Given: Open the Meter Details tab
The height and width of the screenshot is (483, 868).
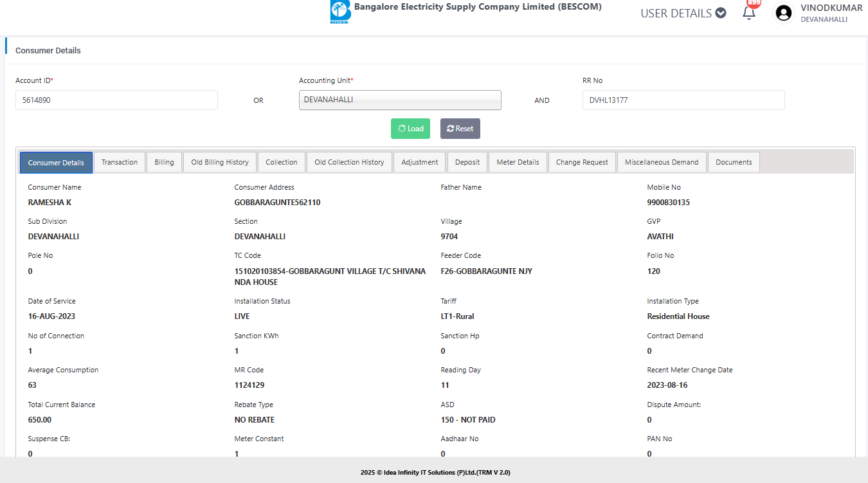Looking at the screenshot, I should coord(518,162).
